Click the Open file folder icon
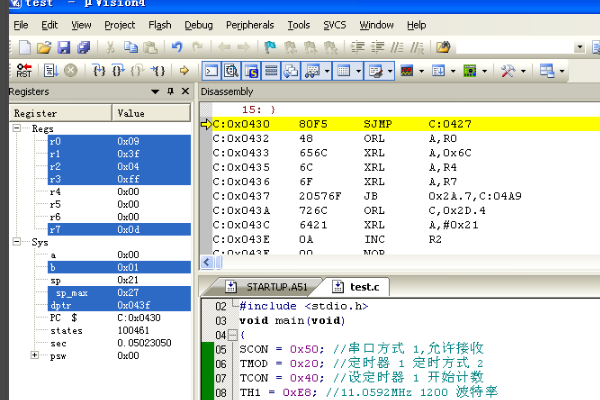Viewport: 600px width, 400px height. (x=44, y=47)
